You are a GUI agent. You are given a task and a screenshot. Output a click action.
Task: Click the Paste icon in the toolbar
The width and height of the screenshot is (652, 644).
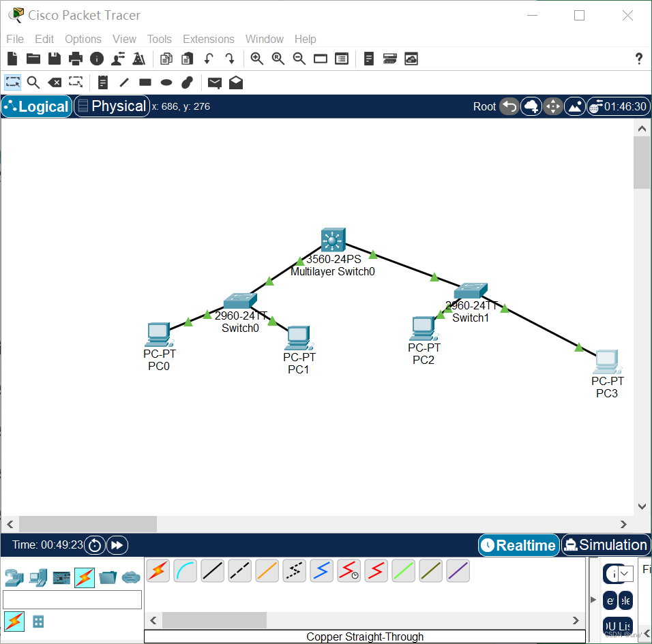(x=187, y=59)
